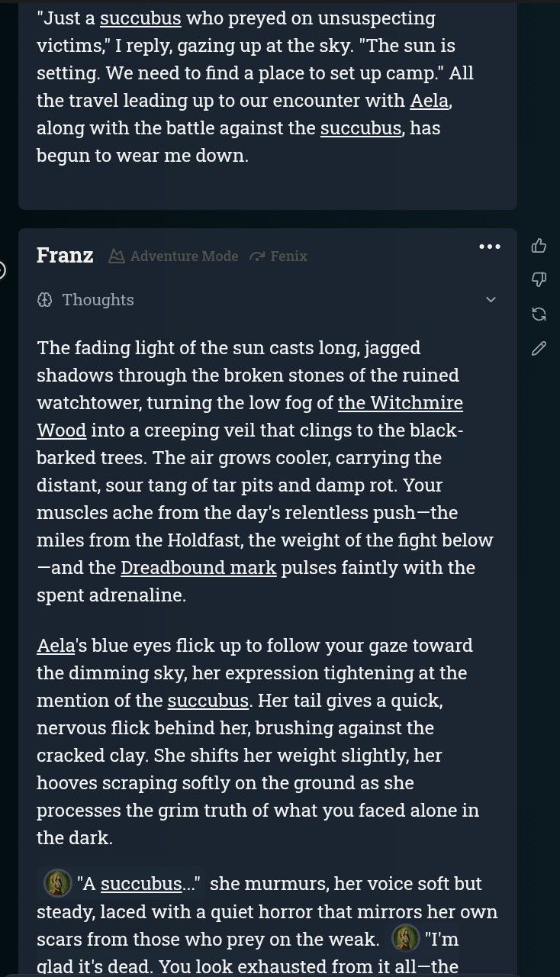
Task: Regenerate the response with retry icon
Action: 539,314
